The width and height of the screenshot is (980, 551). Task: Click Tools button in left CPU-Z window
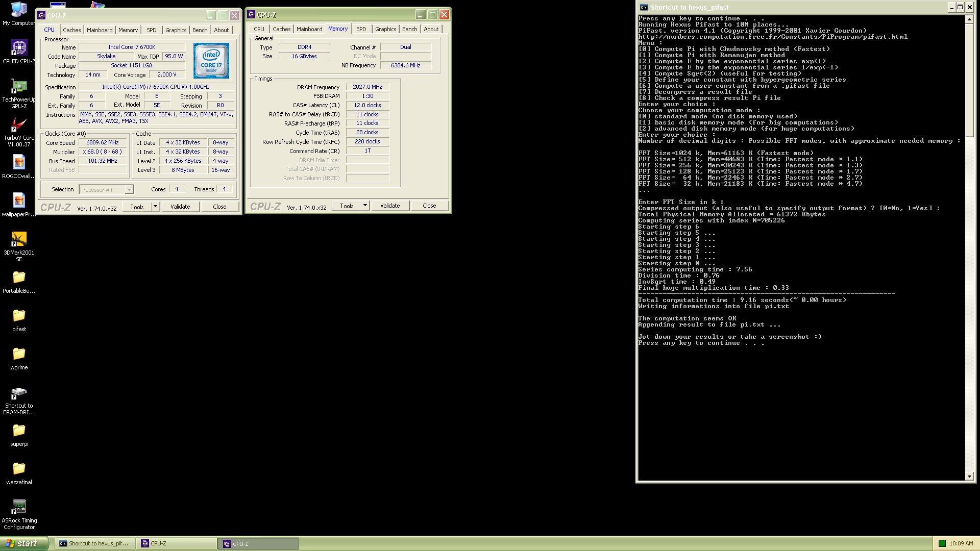[137, 207]
